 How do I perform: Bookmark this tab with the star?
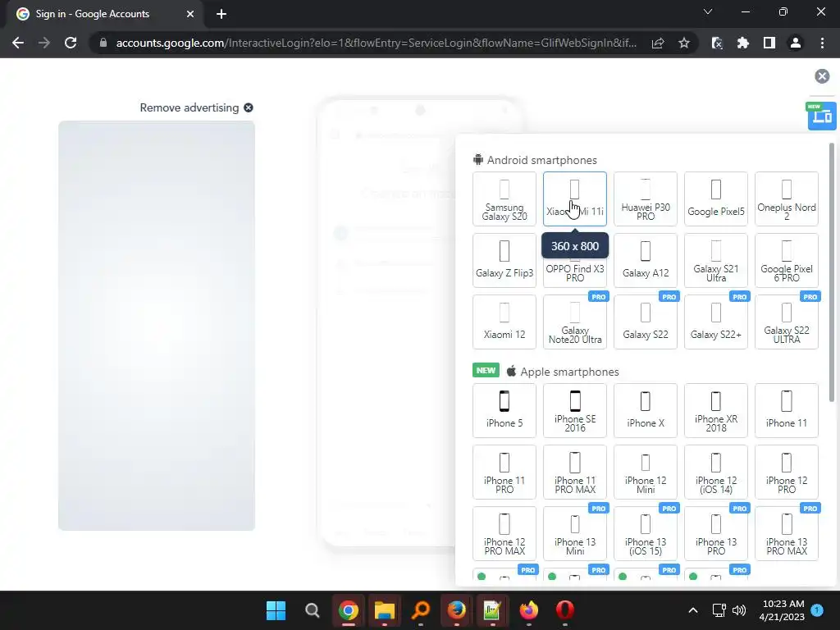[683, 43]
